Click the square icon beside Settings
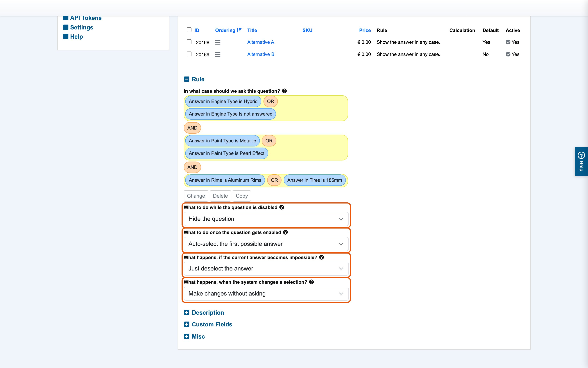588x368 pixels. pos(66,27)
